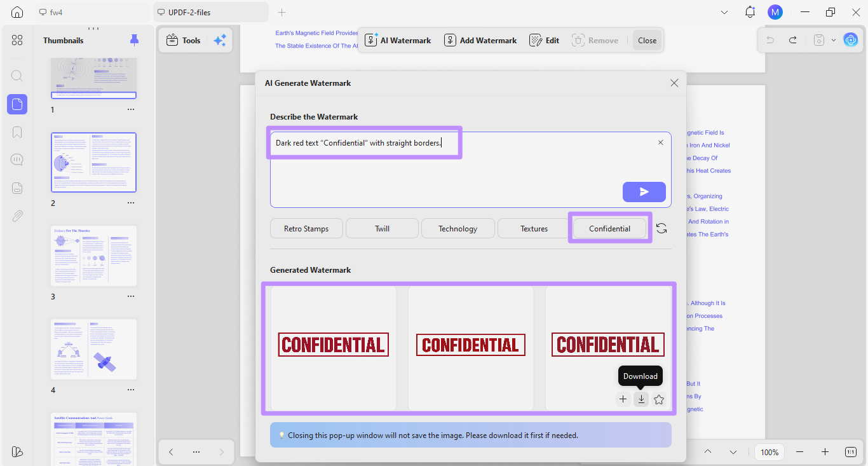
Task: Toggle the UPDF AI sparkle button
Action: [x=220, y=40]
